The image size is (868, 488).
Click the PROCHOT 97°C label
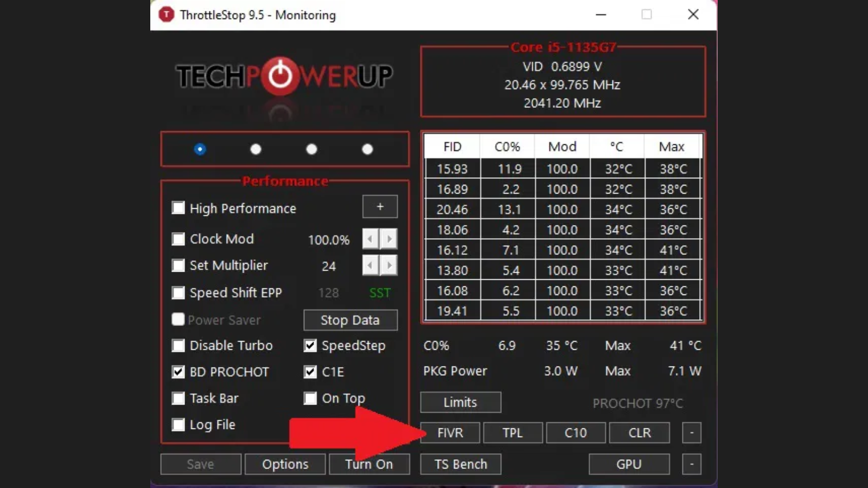[638, 403]
